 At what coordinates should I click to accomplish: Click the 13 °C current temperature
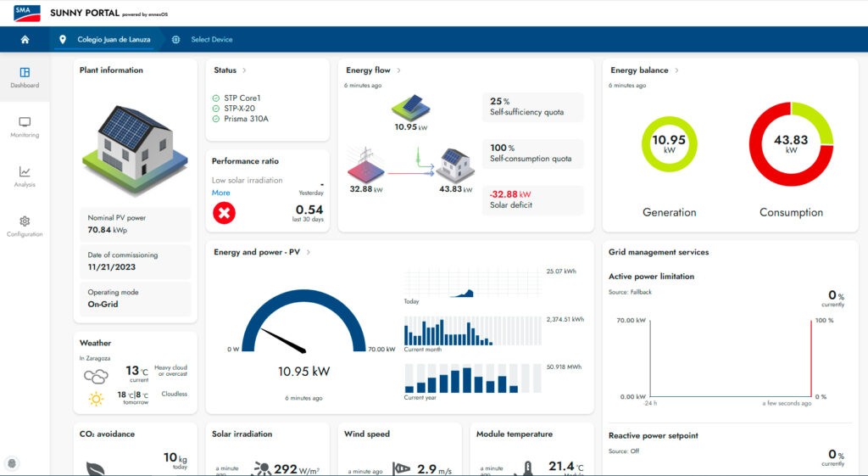(x=136, y=370)
